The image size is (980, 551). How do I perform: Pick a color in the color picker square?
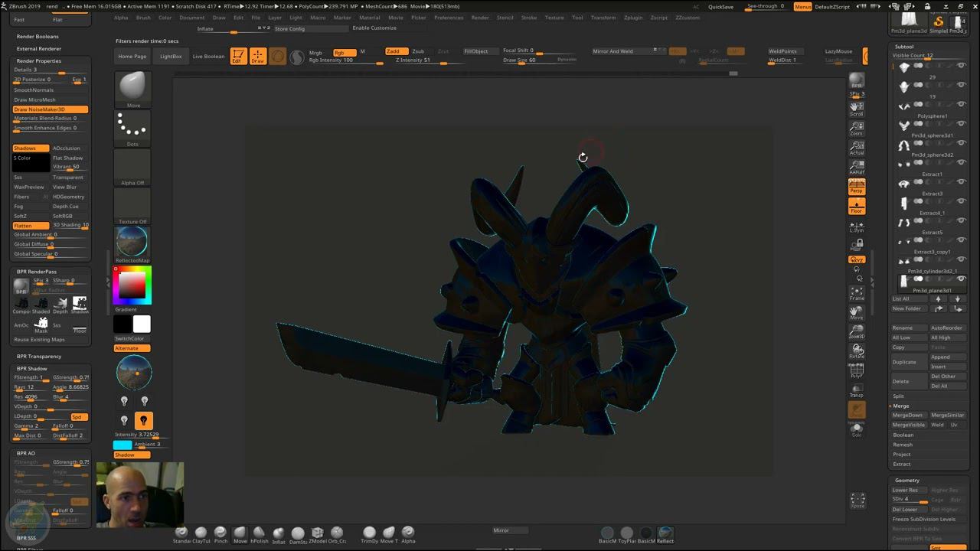[x=132, y=285]
